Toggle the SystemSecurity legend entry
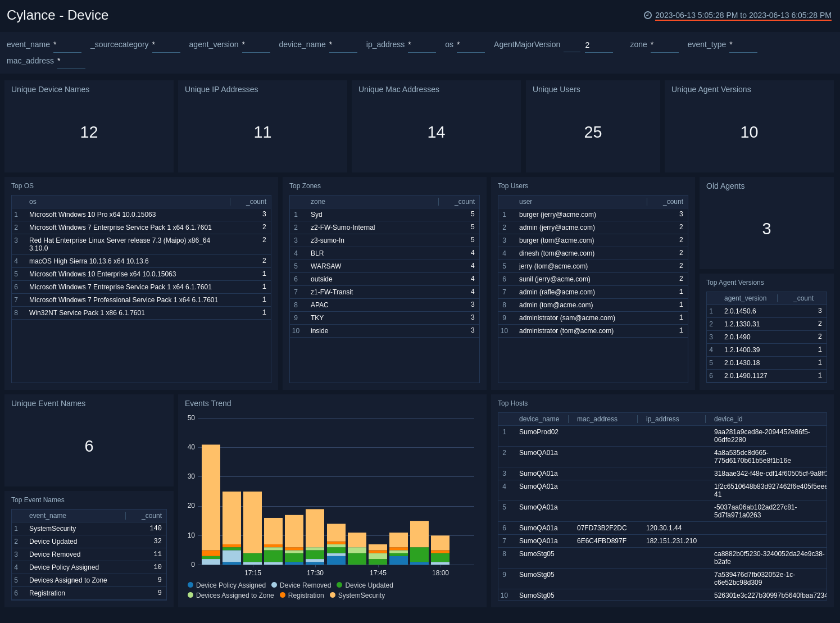 (x=361, y=595)
